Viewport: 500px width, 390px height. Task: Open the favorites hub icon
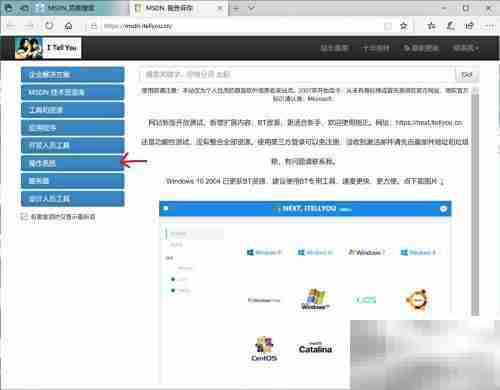tap(431, 26)
